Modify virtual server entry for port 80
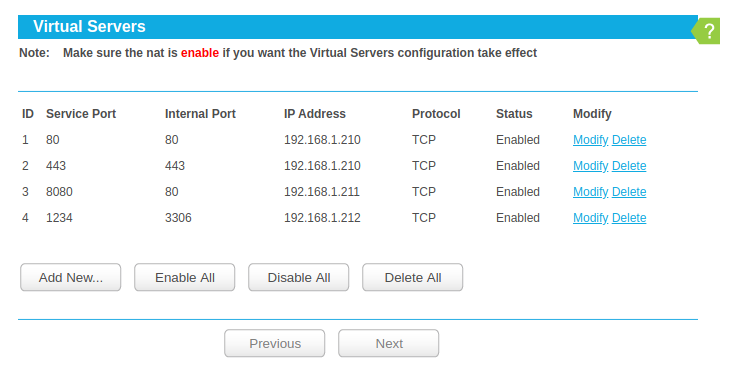Image resolution: width=731 pixels, height=371 pixels. coord(590,140)
